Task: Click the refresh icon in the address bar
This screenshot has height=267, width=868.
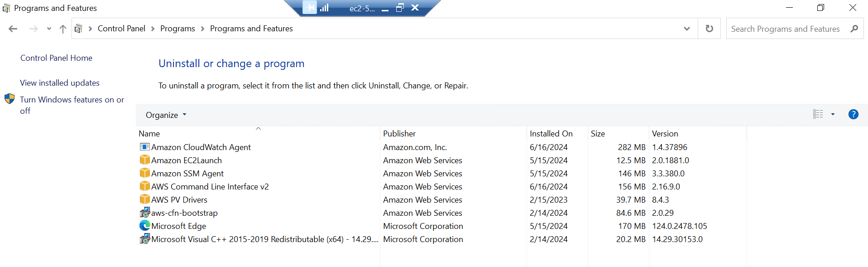Action: tap(709, 28)
